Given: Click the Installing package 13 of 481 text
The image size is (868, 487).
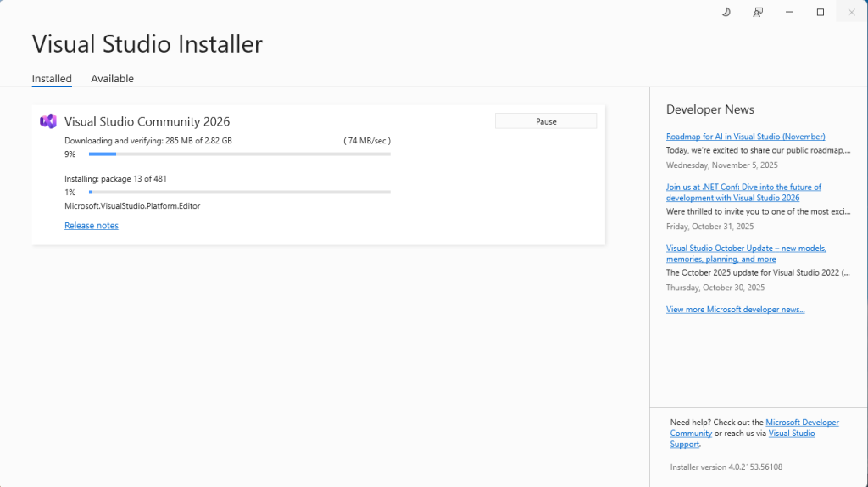Looking at the screenshot, I should tap(115, 179).
